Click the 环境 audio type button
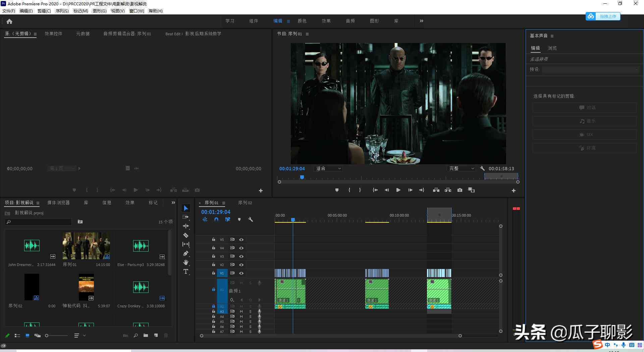Image resolution: width=644 pixels, height=352 pixels. (584, 148)
